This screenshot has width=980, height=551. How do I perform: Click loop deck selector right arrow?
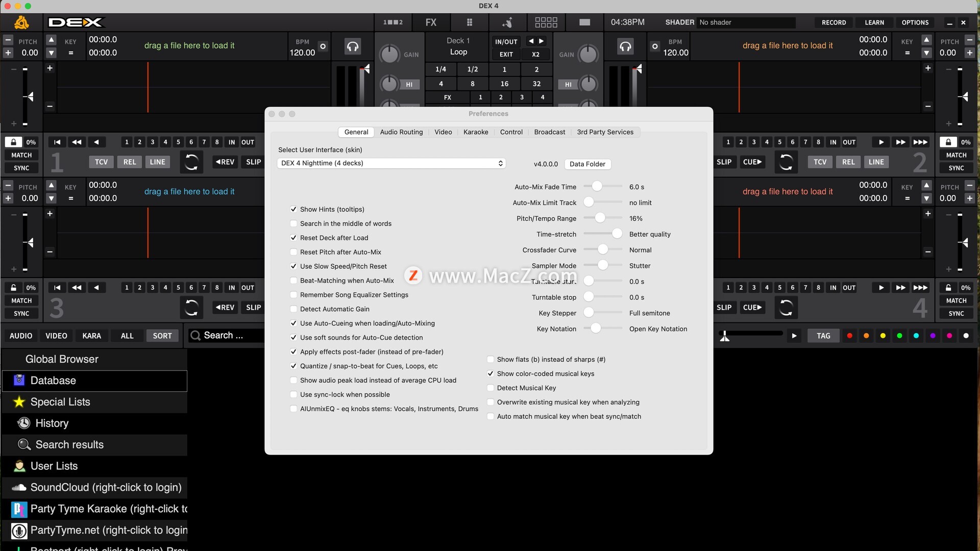click(542, 41)
